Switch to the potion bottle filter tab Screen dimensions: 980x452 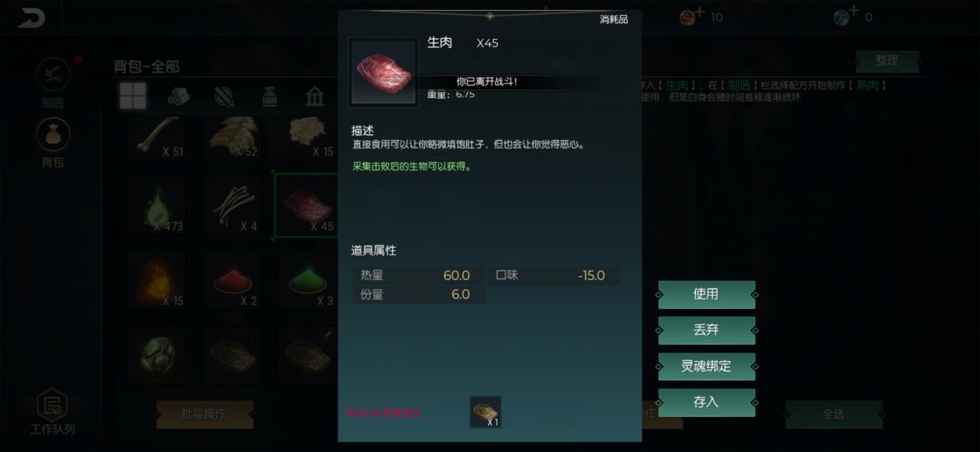pyautogui.click(x=269, y=96)
